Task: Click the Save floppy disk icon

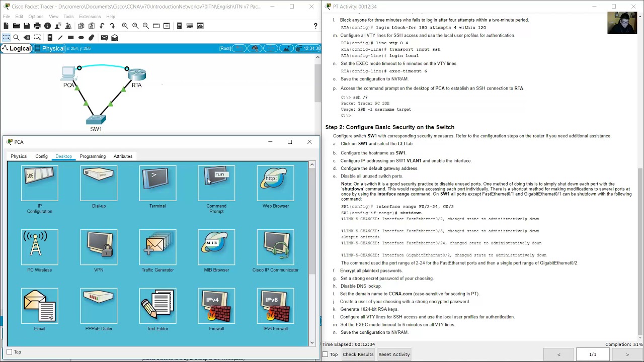Action: coord(27,26)
